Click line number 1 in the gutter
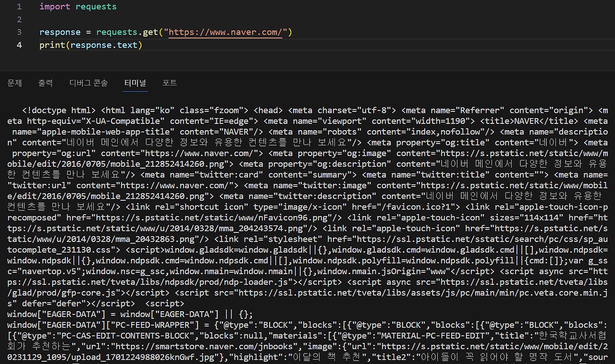 pos(19,7)
